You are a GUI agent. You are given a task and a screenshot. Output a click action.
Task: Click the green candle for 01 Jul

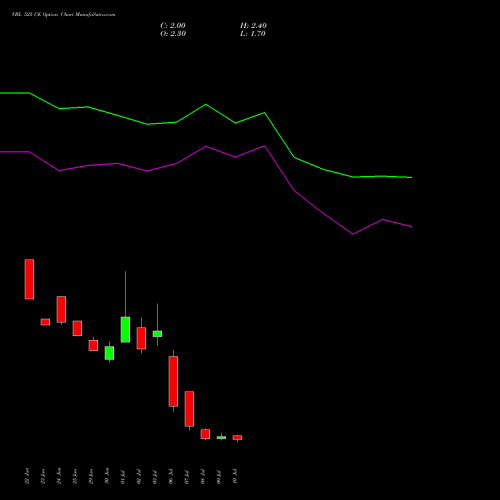pos(125,330)
